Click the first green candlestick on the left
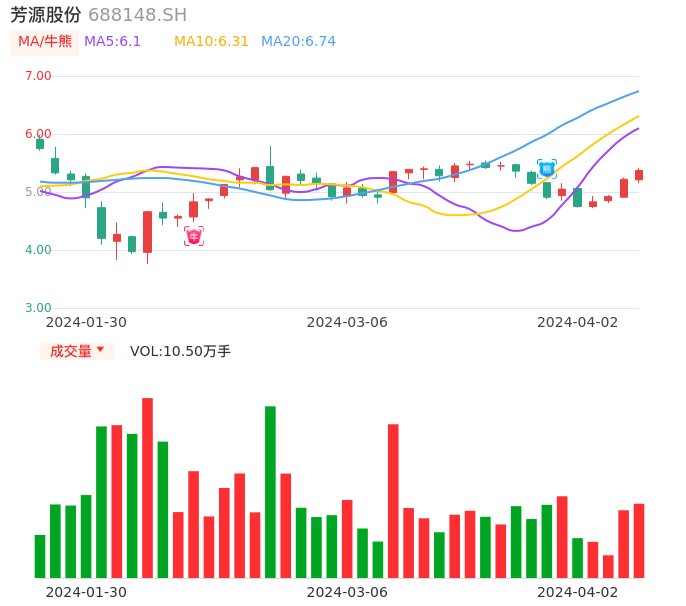The image size is (686, 606). (x=40, y=144)
